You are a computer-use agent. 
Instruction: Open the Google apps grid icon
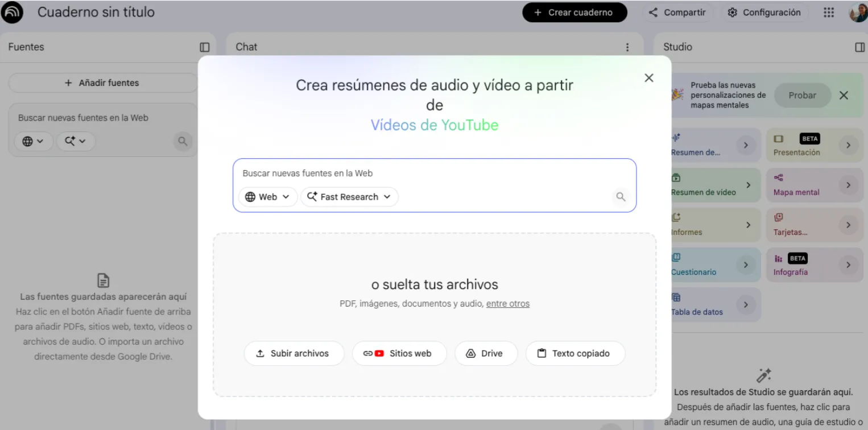(829, 13)
